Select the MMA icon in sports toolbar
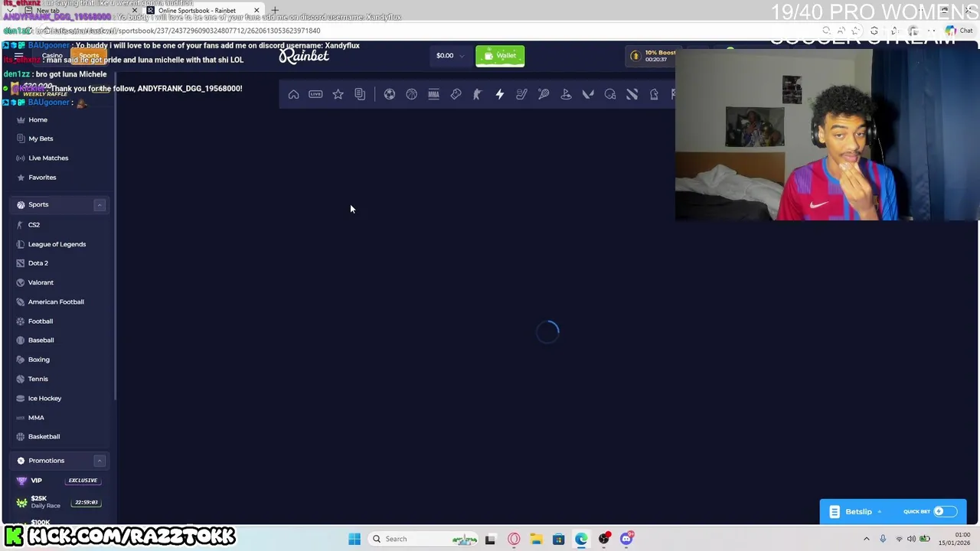 433,94
